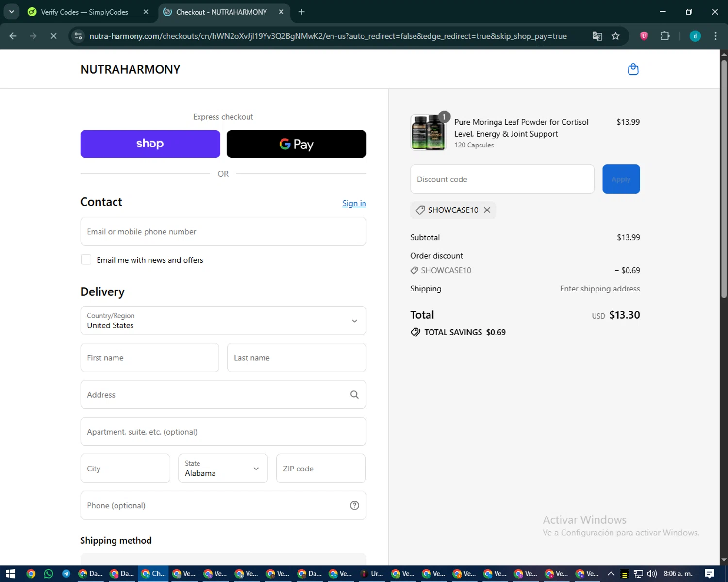Open the Windows notification center
Screen dimensions: 728x582
(710, 574)
